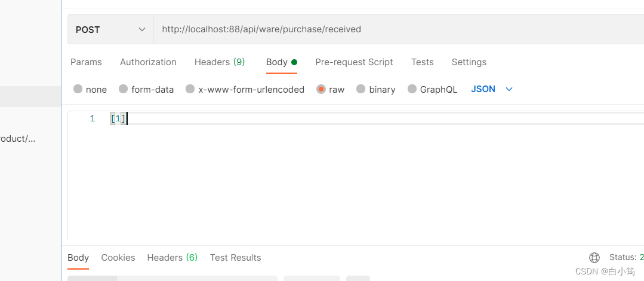Select the none body type radio

coord(78,89)
